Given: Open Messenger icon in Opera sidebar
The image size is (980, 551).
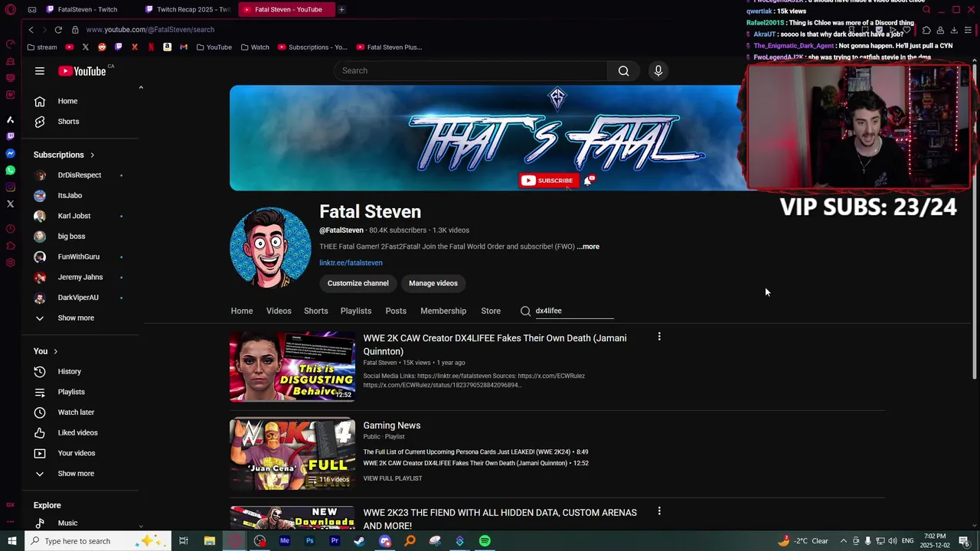Looking at the screenshot, I should click(10, 153).
